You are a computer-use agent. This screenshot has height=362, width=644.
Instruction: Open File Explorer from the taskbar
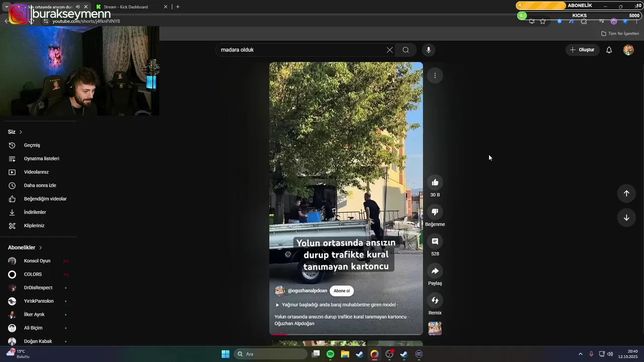click(345, 354)
